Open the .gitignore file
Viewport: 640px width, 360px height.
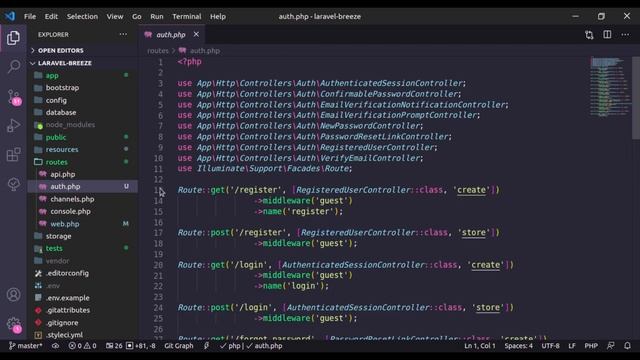(x=62, y=322)
